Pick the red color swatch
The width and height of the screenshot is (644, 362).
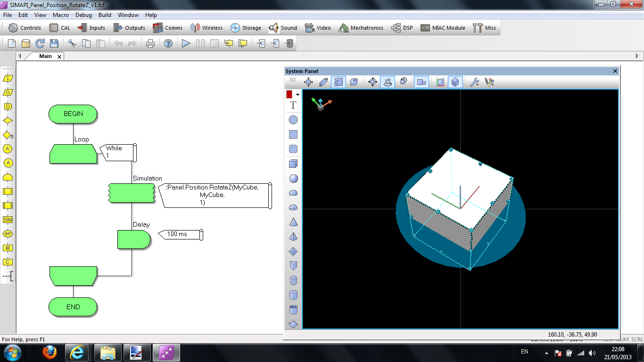pos(289,94)
